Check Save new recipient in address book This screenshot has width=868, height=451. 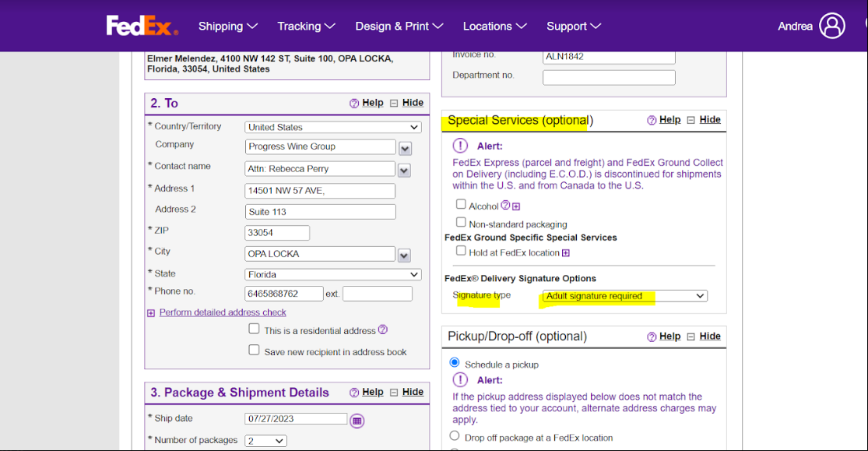254,351
